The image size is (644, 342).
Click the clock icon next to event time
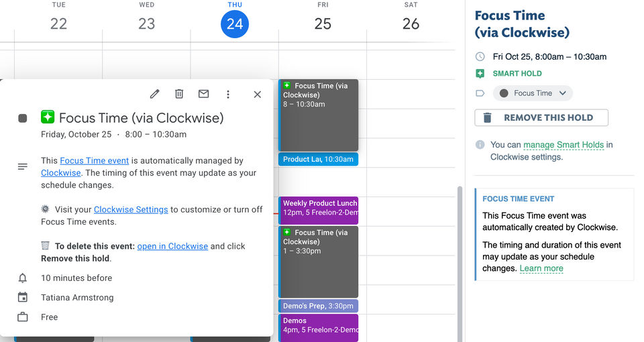(480, 57)
